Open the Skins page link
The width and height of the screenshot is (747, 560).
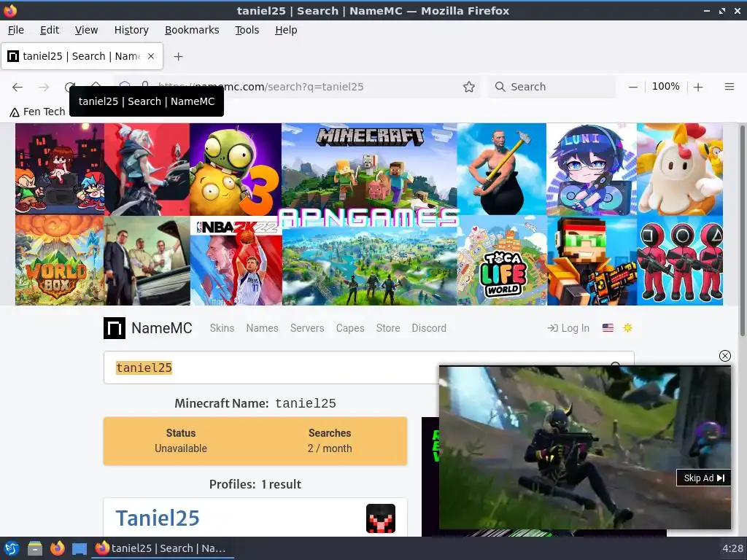click(222, 328)
